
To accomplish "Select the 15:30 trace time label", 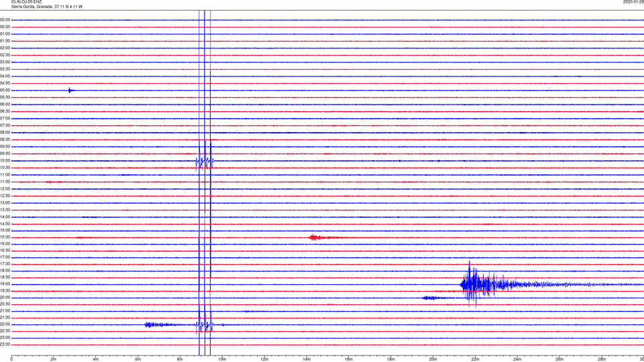I will pos(5,237).
